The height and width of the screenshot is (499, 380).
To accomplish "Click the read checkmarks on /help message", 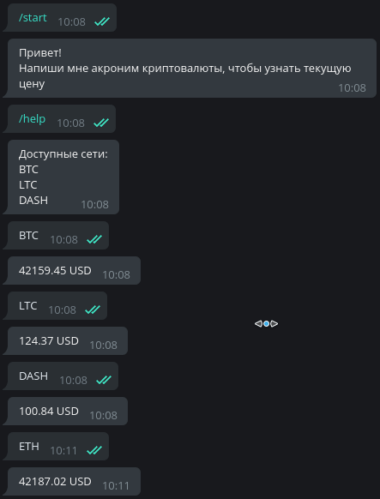I will [101, 123].
